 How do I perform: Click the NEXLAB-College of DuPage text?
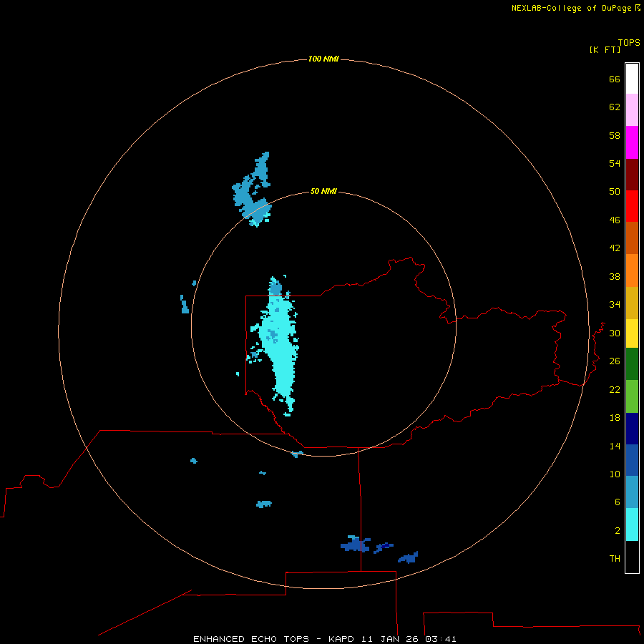pos(572,8)
